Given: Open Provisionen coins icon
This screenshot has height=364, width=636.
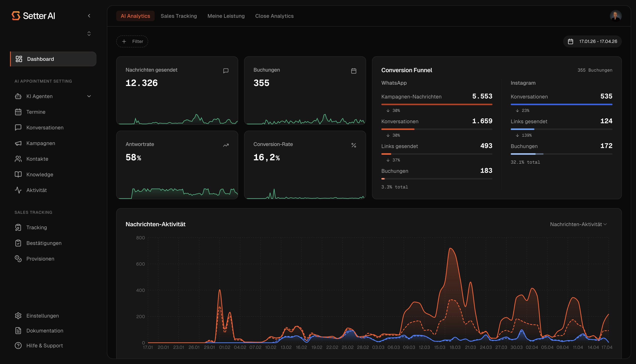Looking at the screenshot, I should 18,259.
